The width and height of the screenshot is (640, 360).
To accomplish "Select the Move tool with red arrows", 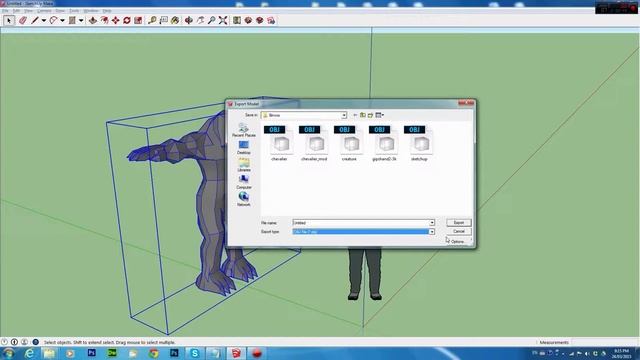I will tap(116, 20).
